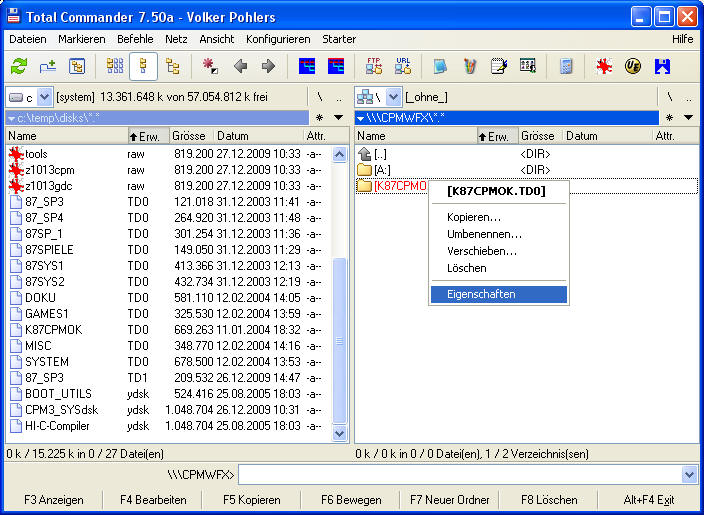This screenshot has height=515, width=704.
Task: Open right panel directory history arrow
Action: pos(688,118)
